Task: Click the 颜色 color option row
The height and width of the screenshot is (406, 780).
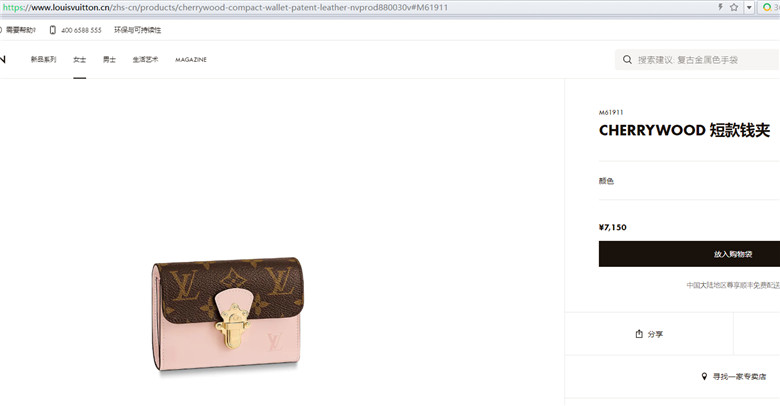Action: (689, 181)
